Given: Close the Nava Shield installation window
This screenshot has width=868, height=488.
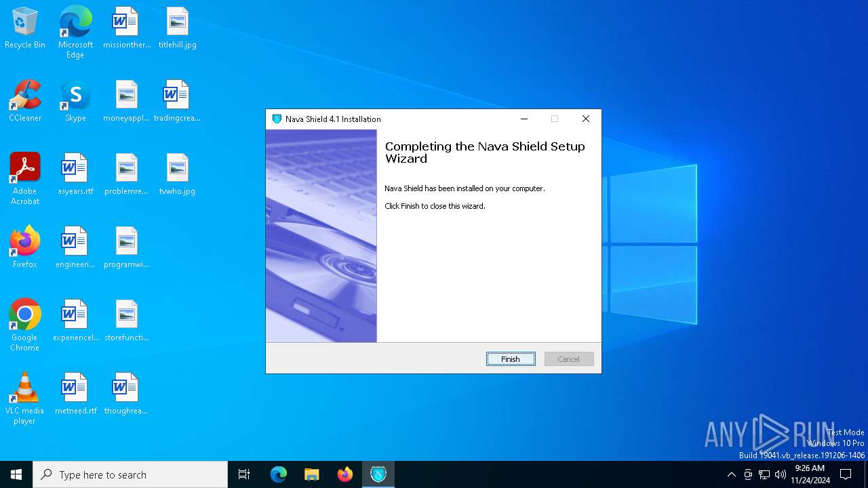Looking at the screenshot, I should 586,119.
